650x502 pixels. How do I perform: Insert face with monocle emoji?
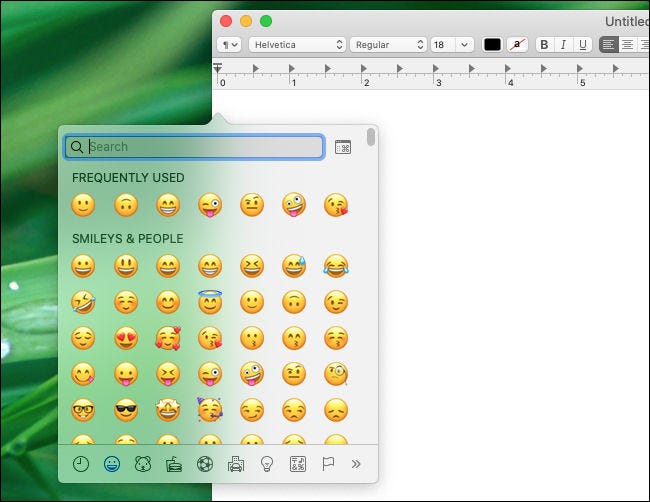point(336,374)
